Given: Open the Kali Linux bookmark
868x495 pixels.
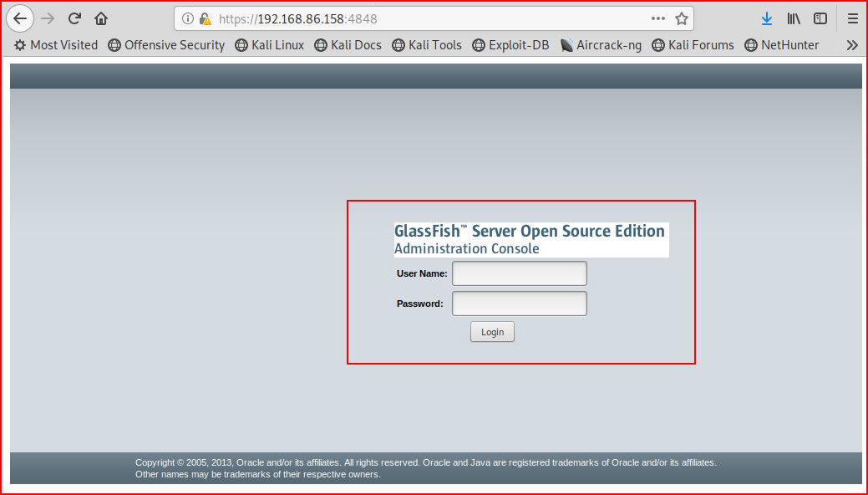Looking at the screenshot, I should coord(270,45).
